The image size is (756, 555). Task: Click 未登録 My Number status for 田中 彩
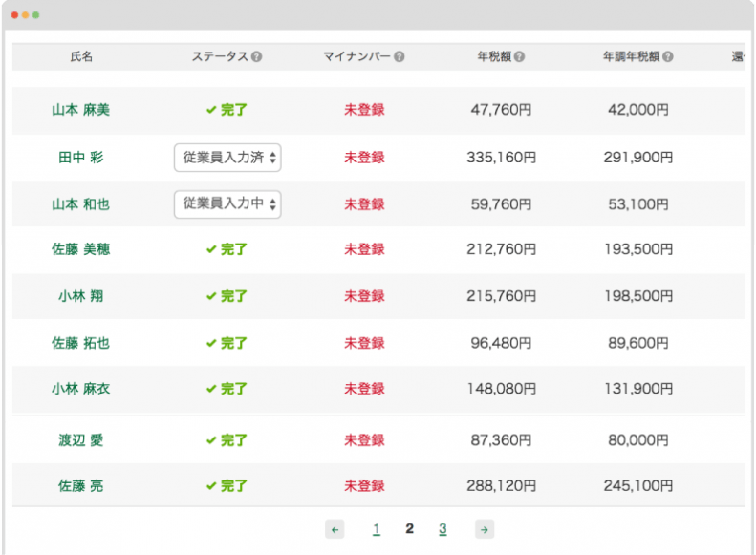tap(364, 158)
